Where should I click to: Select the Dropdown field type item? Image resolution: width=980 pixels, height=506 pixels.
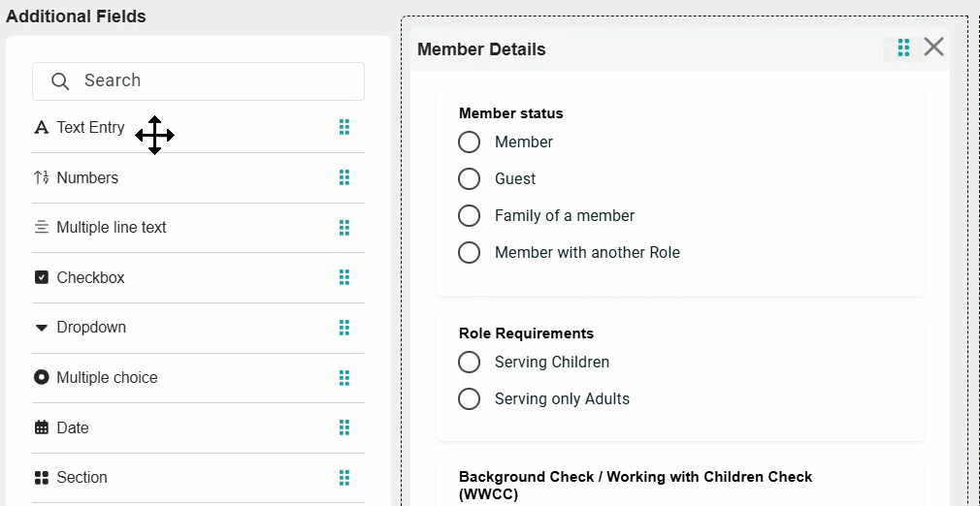click(x=91, y=328)
